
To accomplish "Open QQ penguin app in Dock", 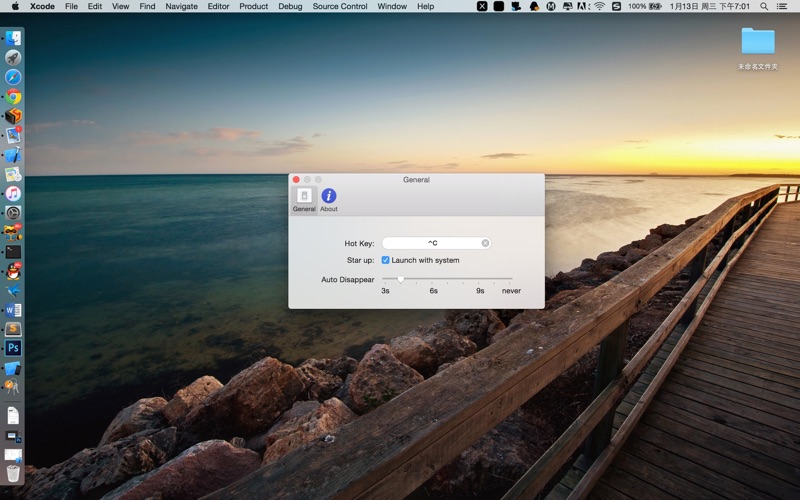I will (13, 271).
